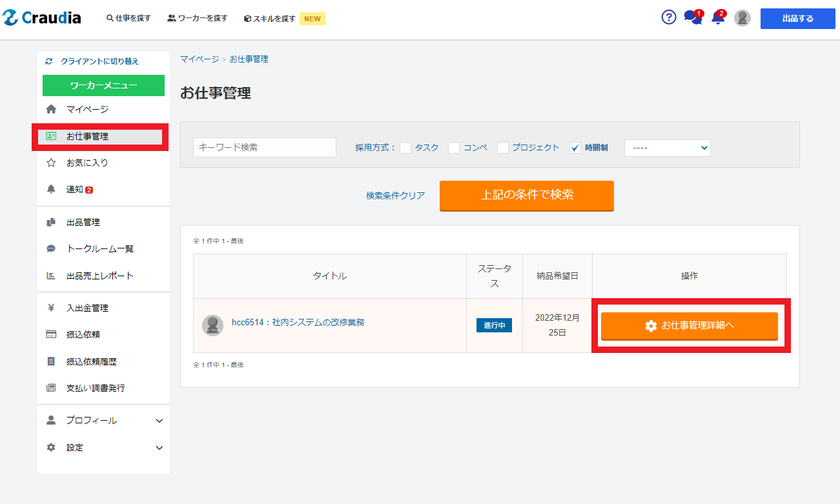Viewport: 840px width, 504px height.
Task: Open the status dropdown next to 時間制
Action: 667,148
